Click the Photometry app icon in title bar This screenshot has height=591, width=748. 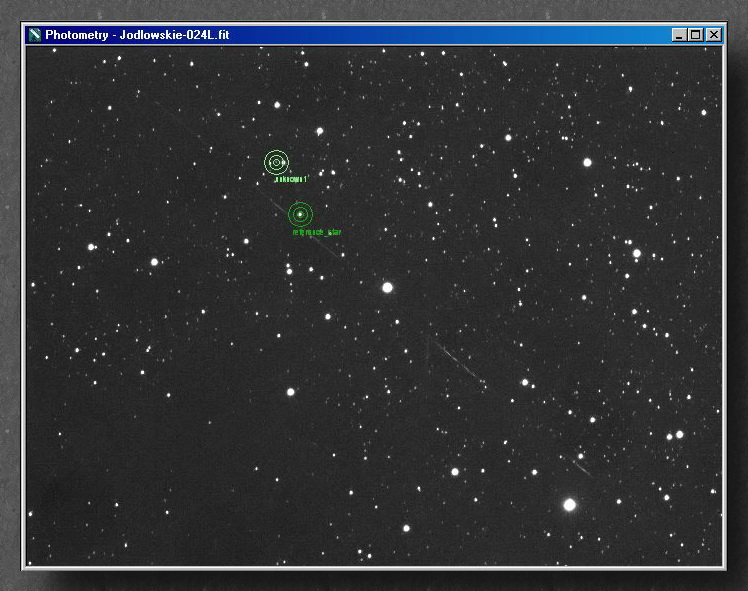click(x=34, y=35)
